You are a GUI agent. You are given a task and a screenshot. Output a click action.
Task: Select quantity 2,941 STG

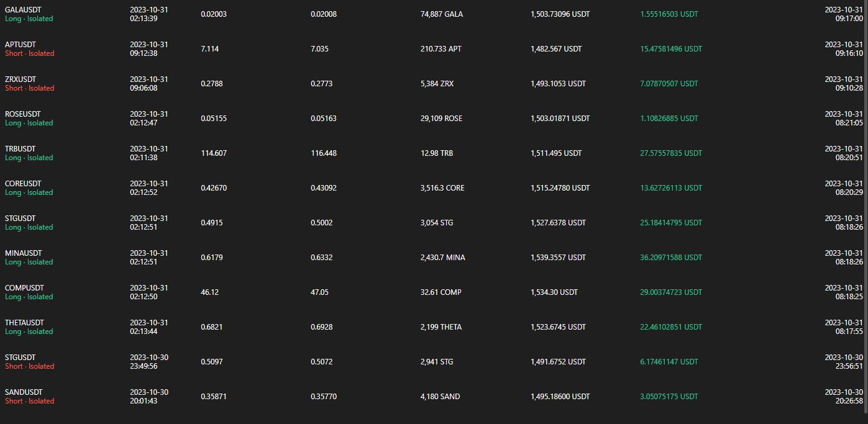437,361
